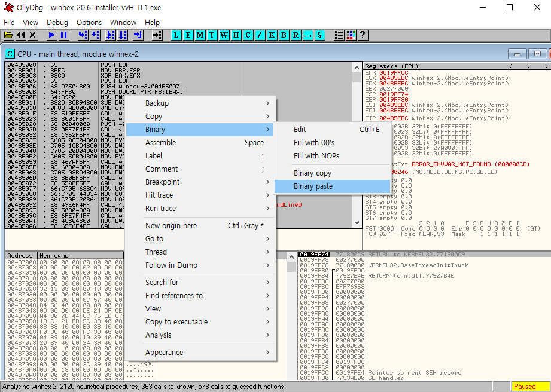551x392 pixels.
Task: Expand the Find references to submenu
Action: click(200, 295)
